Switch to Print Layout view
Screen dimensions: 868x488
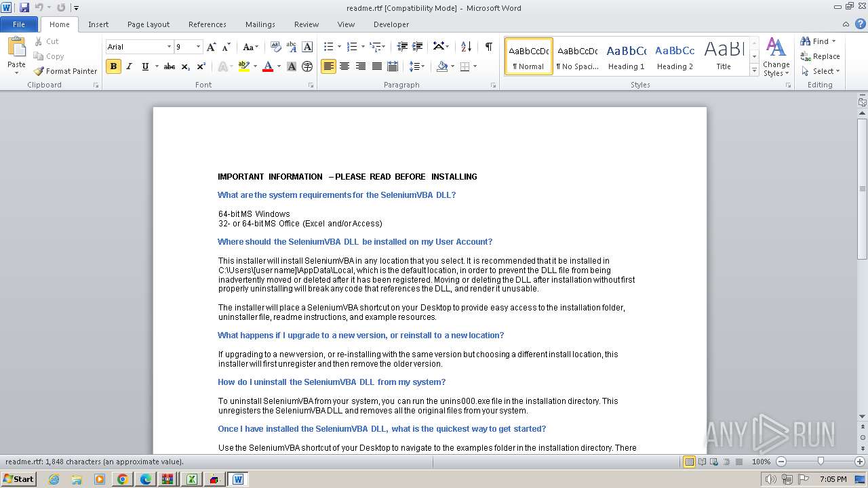click(x=690, y=462)
